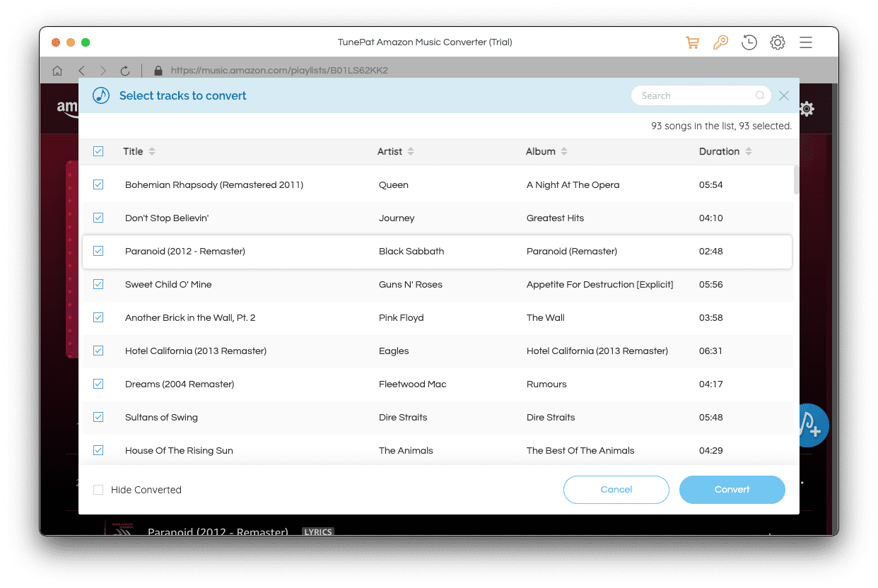Sort tracks by Title column arrows
The height and width of the screenshot is (588, 878).
tap(152, 151)
